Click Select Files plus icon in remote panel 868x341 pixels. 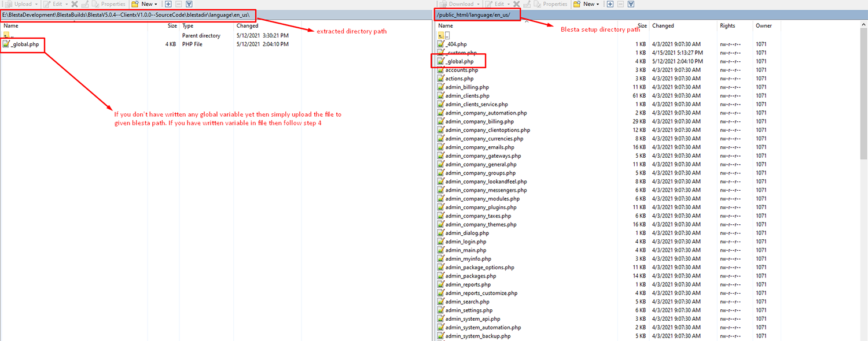point(610,4)
